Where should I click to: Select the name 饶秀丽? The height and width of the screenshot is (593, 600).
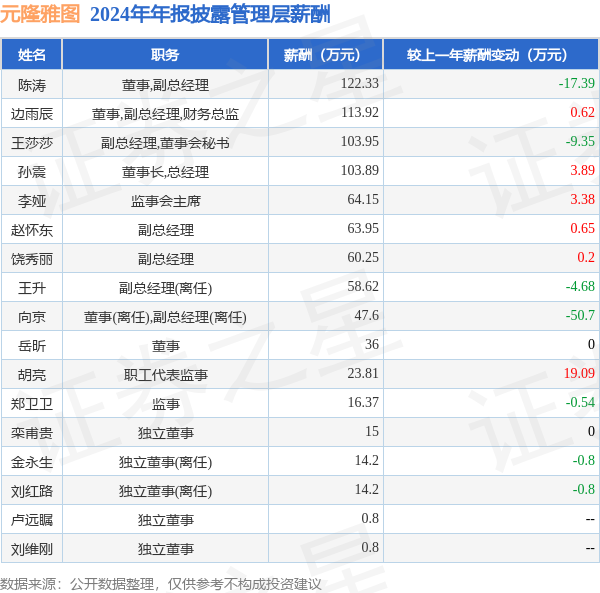(x=32, y=259)
